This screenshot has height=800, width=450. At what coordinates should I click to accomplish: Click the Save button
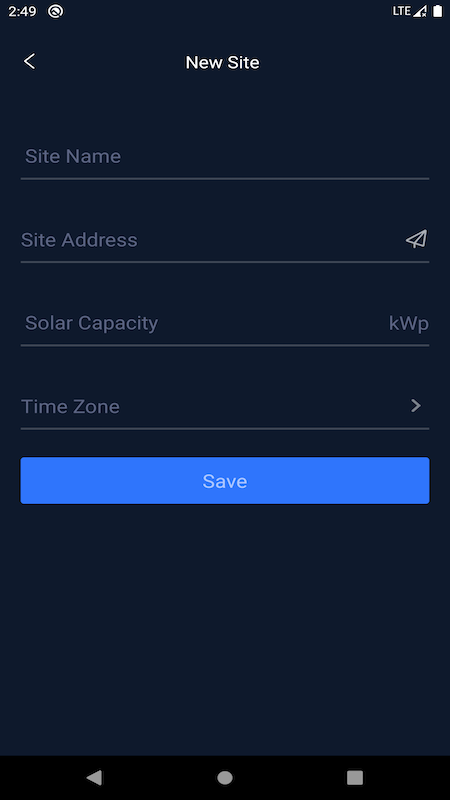[x=225, y=481]
